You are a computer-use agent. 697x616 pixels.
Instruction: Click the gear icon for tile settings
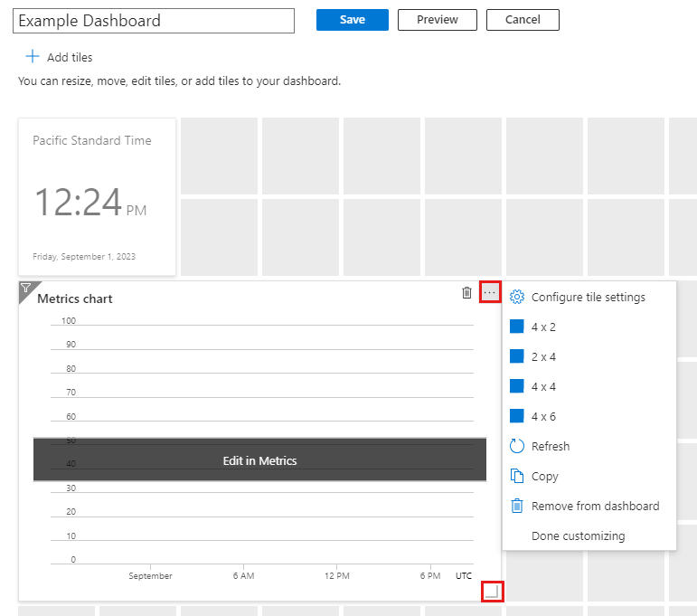coord(517,297)
